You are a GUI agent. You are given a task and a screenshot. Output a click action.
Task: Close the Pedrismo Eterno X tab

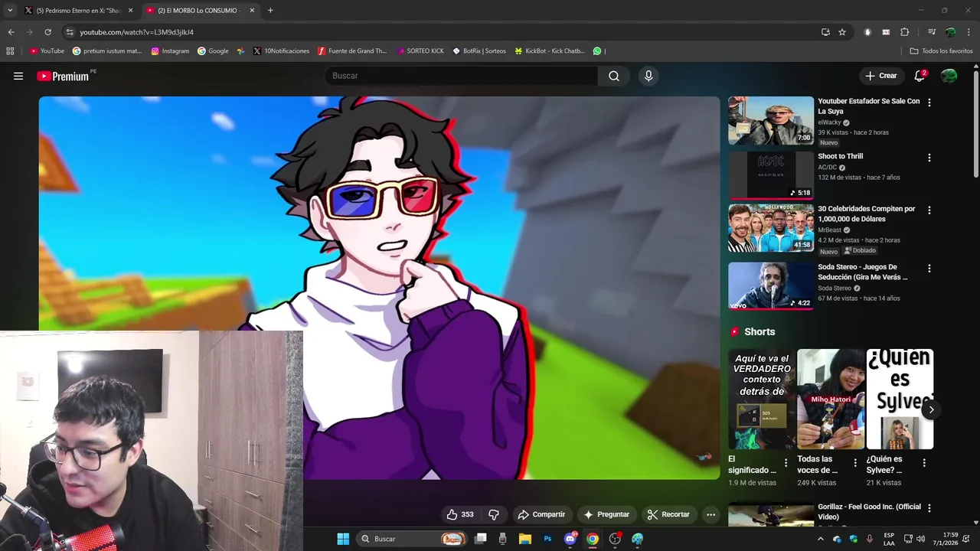tap(130, 11)
